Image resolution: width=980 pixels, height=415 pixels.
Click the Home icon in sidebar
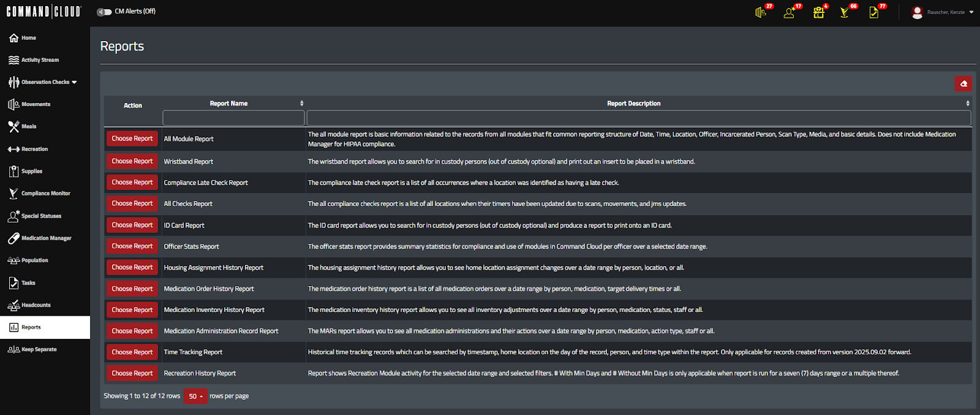(13, 38)
